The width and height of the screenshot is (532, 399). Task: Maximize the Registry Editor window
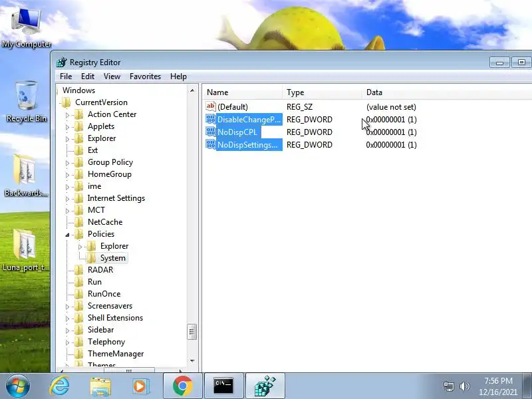coord(521,63)
